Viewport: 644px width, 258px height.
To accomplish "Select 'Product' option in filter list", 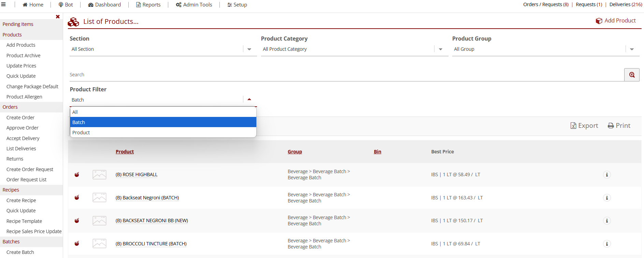I will 81,133.
